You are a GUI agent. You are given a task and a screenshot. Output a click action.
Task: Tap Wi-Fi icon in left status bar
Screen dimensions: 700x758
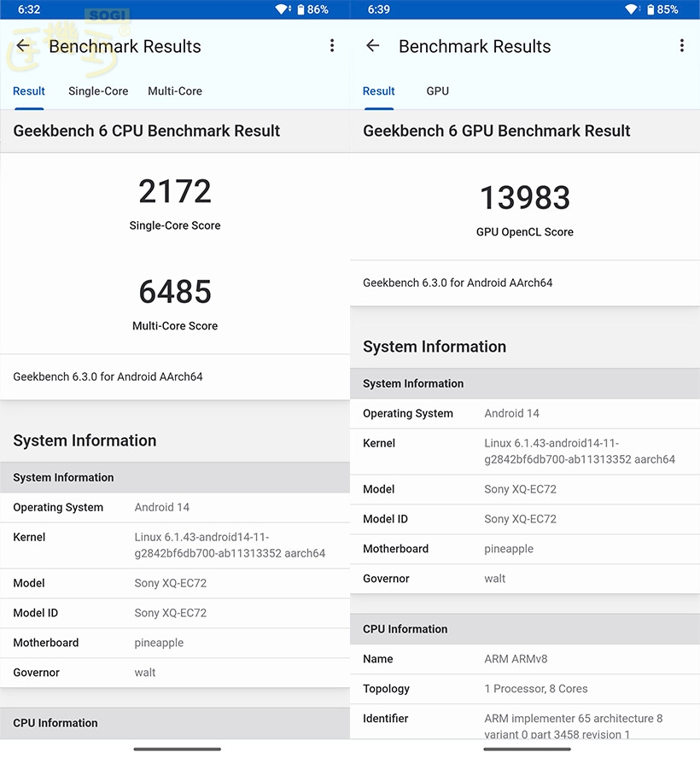click(x=283, y=9)
